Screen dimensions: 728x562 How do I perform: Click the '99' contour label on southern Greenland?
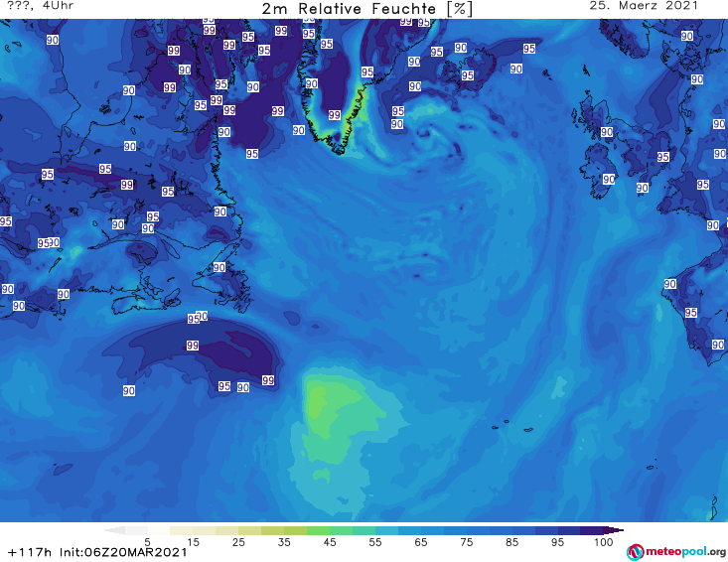[x=335, y=115]
